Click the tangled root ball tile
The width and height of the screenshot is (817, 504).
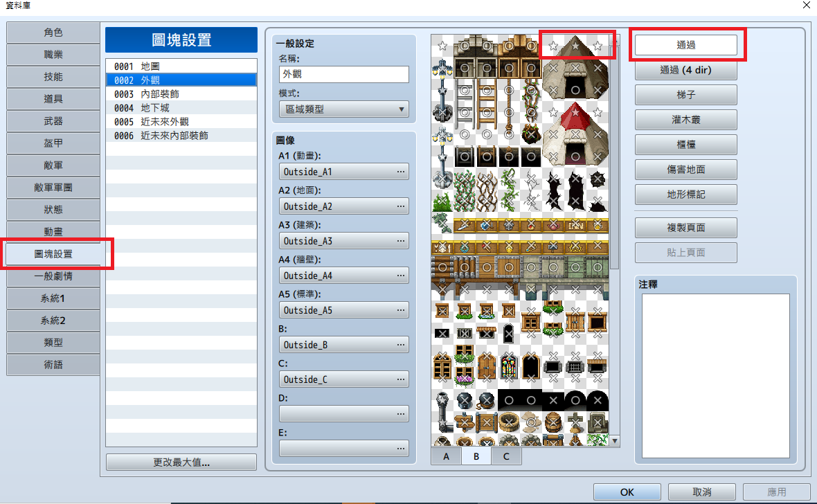pos(531,134)
